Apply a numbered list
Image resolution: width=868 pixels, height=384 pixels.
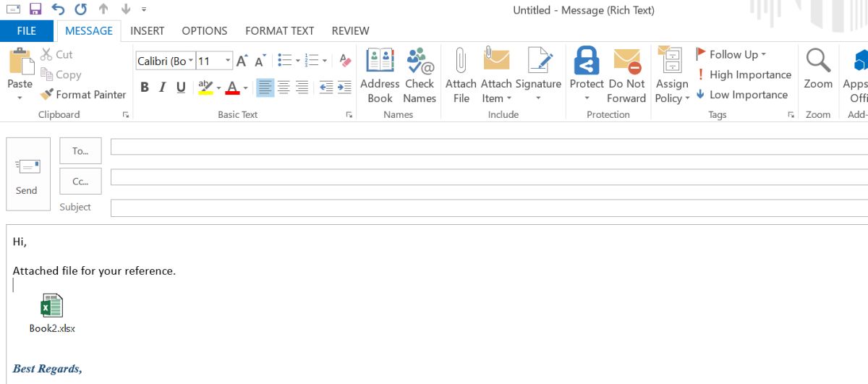312,61
